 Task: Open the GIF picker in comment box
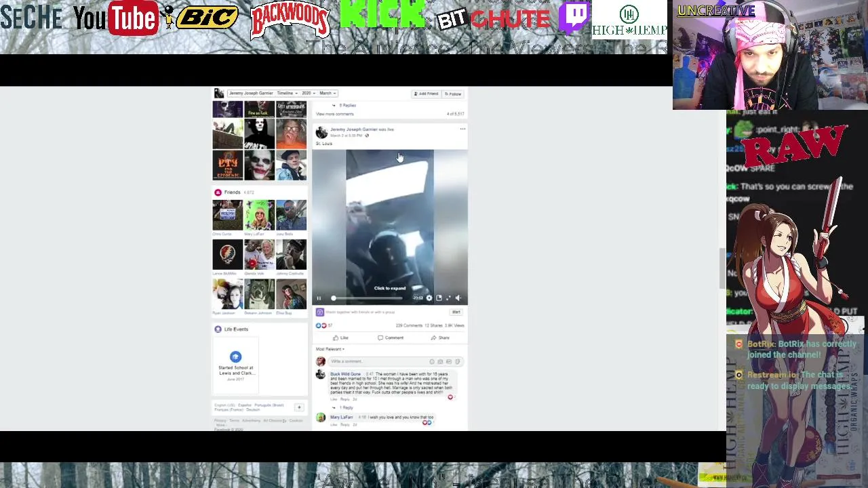[448, 362]
